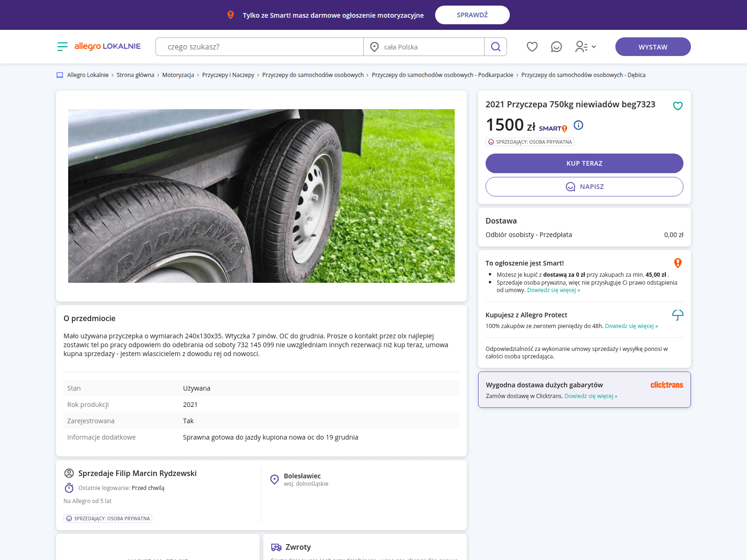Add listing to favorites with heart
The image size is (747, 560).
click(x=678, y=106)
